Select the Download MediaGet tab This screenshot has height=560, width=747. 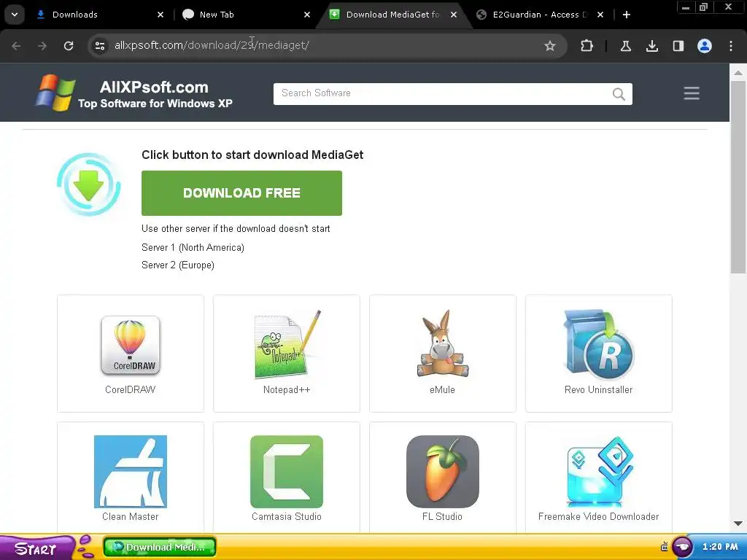(x=392, y=15)
